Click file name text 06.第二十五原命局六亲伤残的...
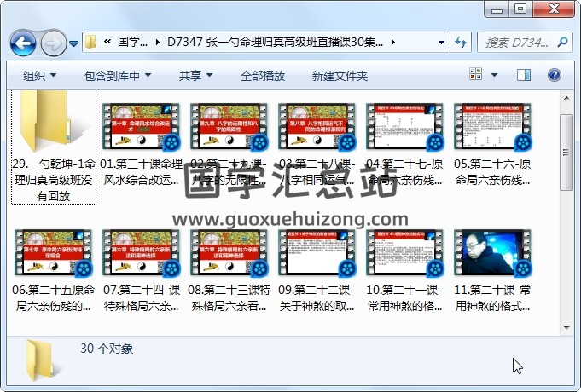Screen dimensions: 581x392 point(54,298)
